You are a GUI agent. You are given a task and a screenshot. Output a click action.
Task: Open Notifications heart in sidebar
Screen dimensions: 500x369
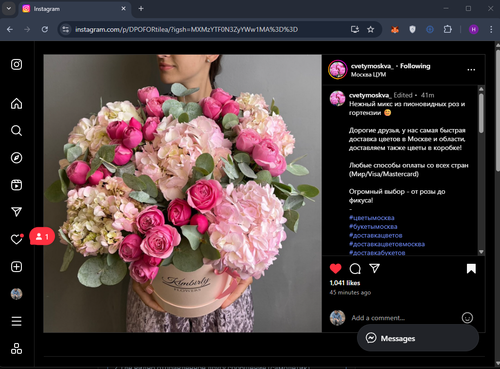(x=16, y=239)
